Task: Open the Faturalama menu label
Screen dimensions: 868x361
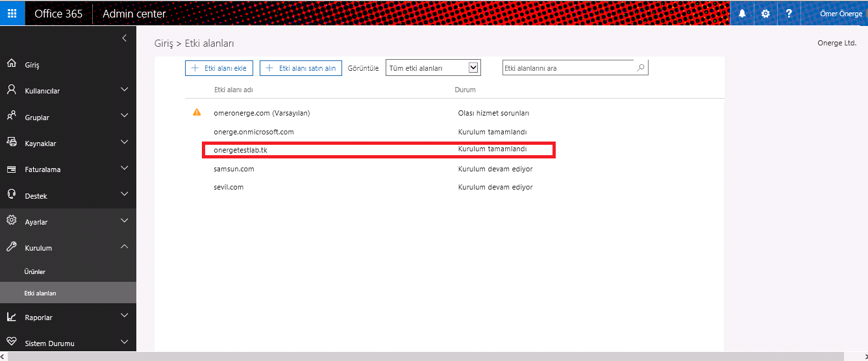Action: tap(42, 169)
